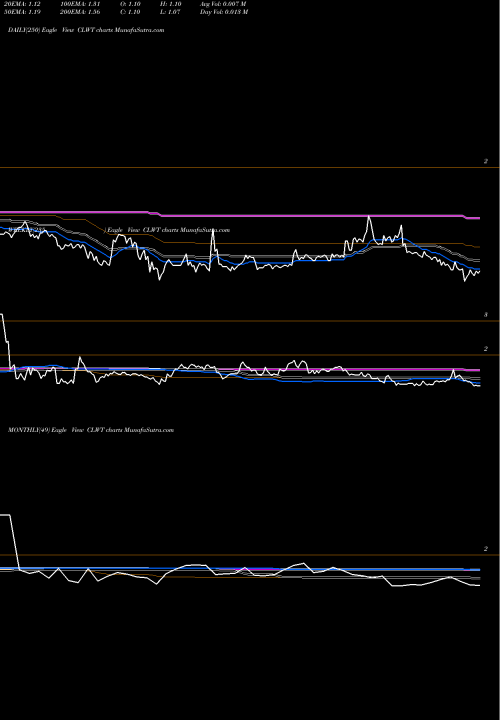Image resolution: width=500 pixels, height=720 pixels.
Task: Click the MONTHLY(49) Eagle View chart title
Action: coord(91,430)
